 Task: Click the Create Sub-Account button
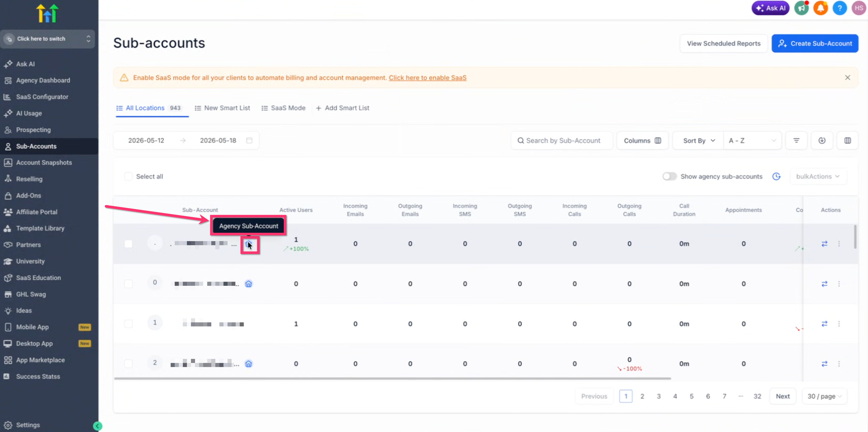tap(815, 43)
